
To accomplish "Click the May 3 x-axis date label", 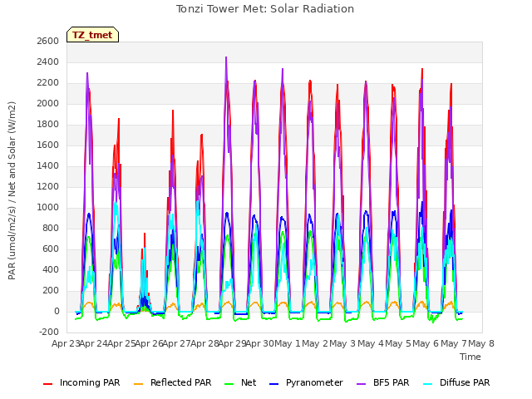I will pos(342,343).
